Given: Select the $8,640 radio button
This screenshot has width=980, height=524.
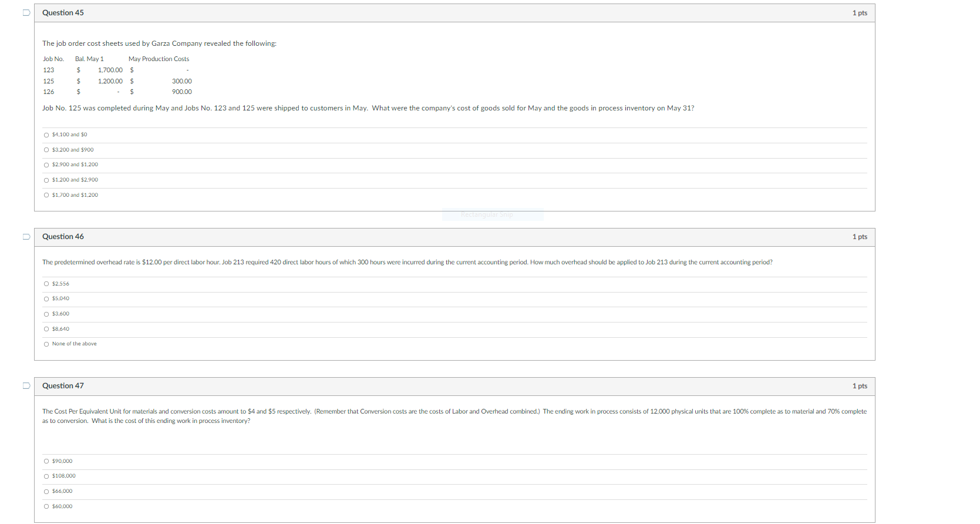Looking at the screenshot, I should click(46, 329).
